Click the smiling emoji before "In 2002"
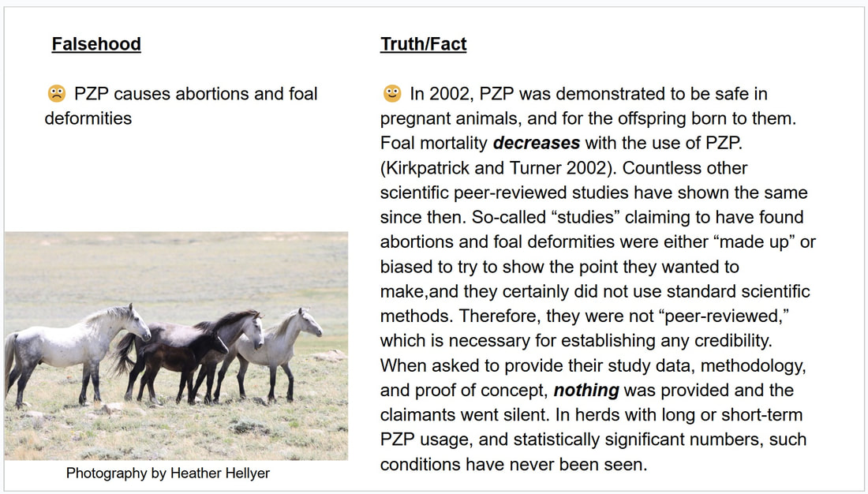The image size is (868, 494). [392, 94]
